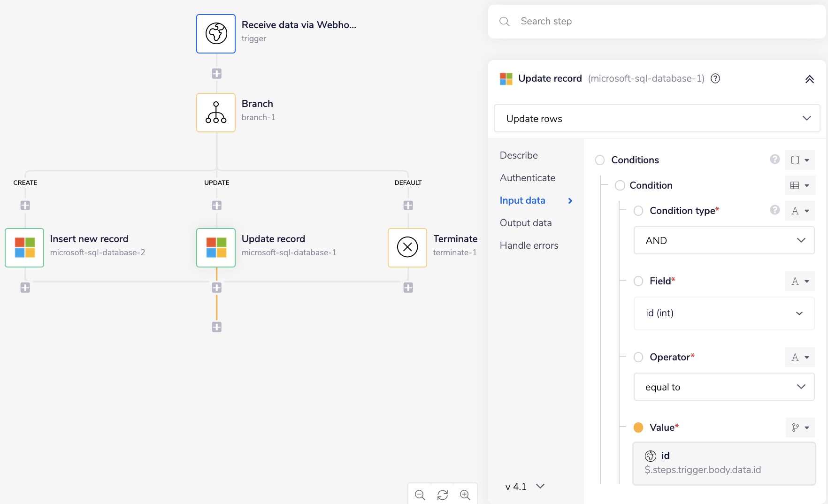
Task: Expand the AND condition type dropdown
Action: pyautogui.click(x=724, y=241)
